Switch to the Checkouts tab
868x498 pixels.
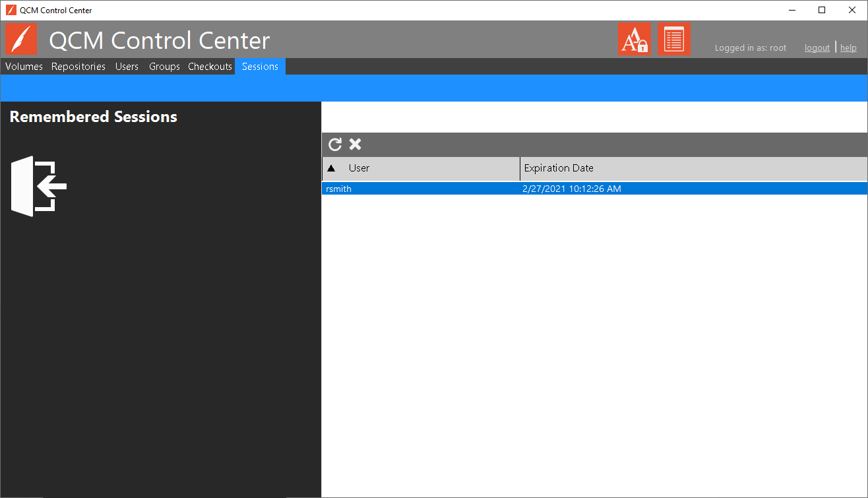tap(210, 67)
